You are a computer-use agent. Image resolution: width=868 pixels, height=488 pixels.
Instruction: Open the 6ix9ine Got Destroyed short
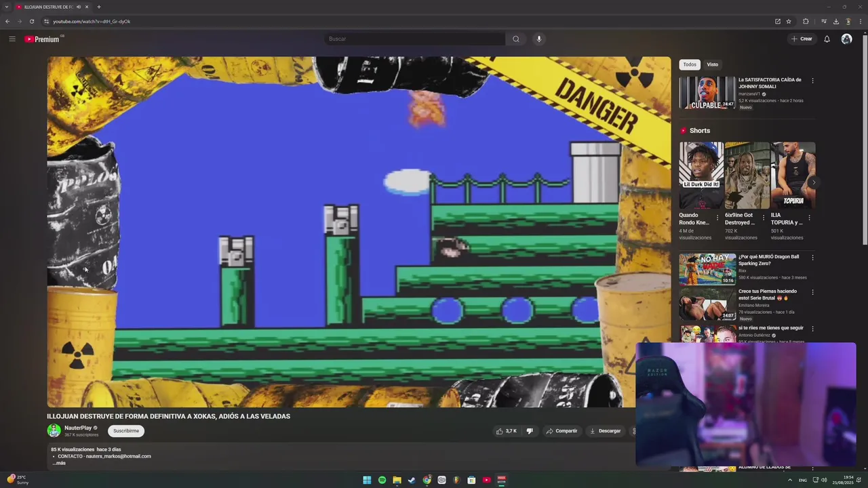pyautogui.click(x=747, y=176)
